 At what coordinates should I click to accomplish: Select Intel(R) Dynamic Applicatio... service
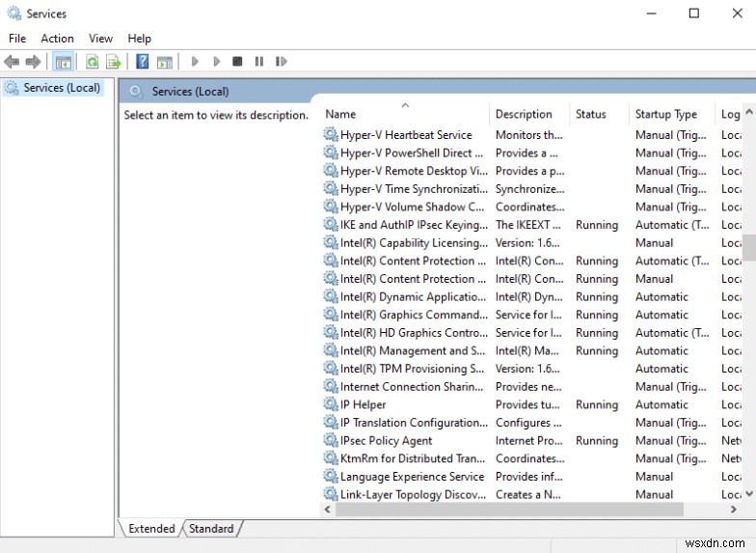click(x=413, y=296)
